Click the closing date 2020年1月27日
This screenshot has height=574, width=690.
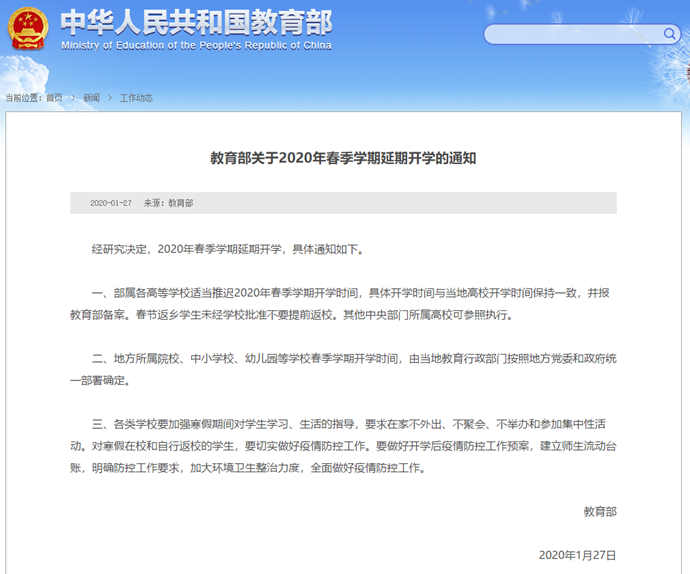578,554
